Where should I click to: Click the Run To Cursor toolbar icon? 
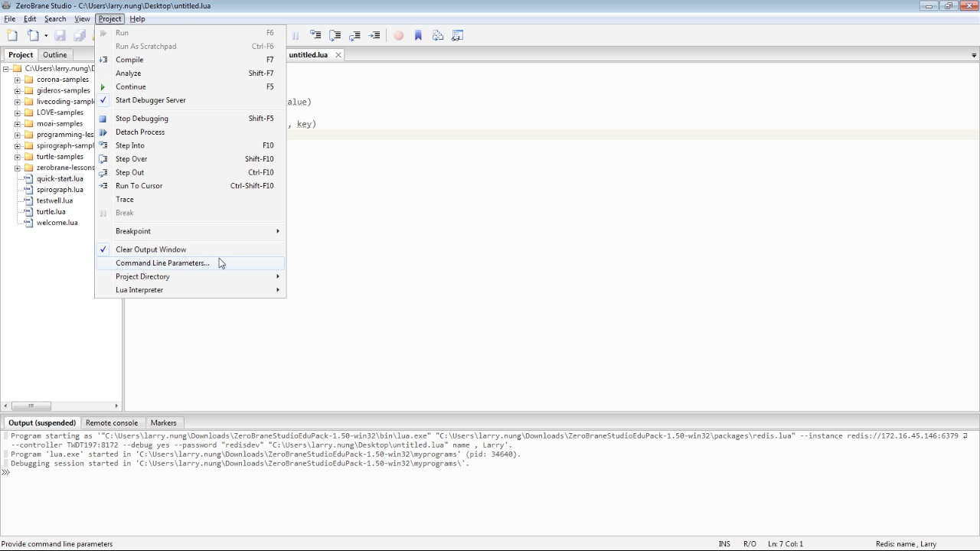(375, 35)
